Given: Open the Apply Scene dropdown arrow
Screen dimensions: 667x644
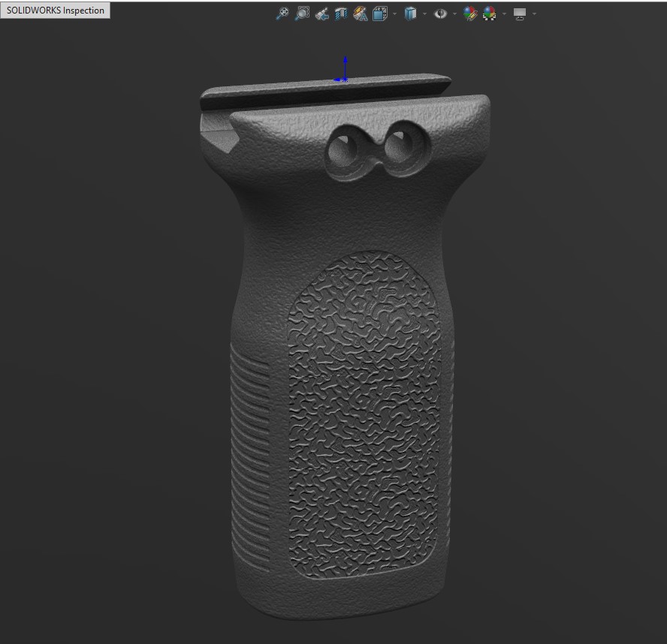Looking at the screenshot, I should 504,14.
